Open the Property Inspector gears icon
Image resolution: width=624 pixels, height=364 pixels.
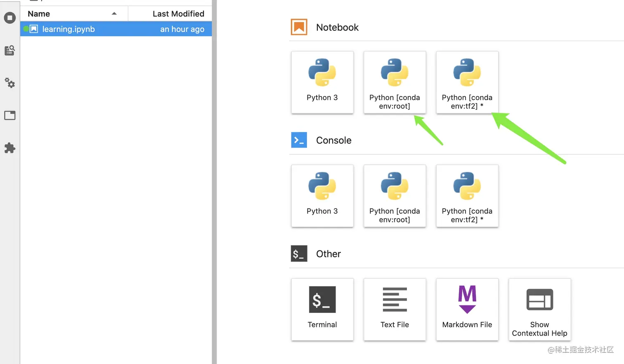click(x=10, y=83)
